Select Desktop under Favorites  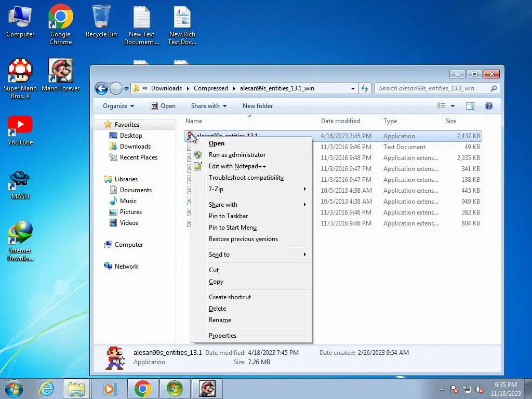(x=130, y=136)
